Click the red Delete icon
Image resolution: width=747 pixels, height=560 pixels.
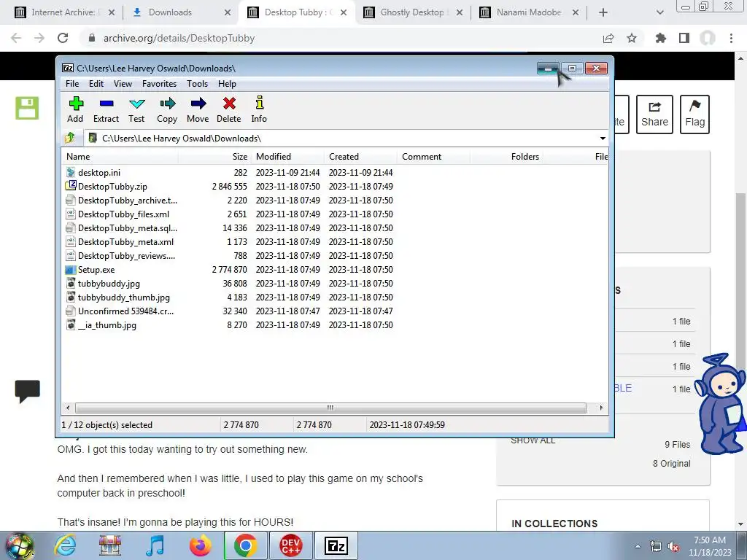[x=228, y=110]
